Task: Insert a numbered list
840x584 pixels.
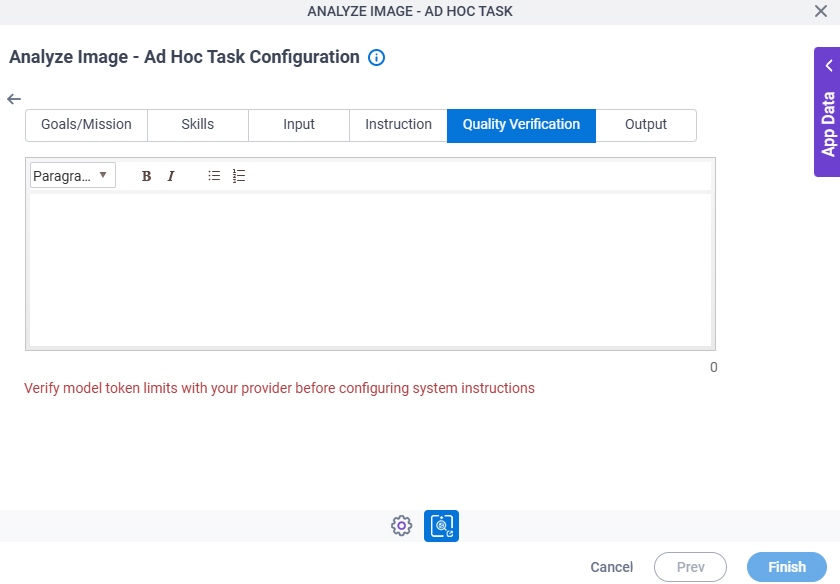Action: click(x=239, y=176)
